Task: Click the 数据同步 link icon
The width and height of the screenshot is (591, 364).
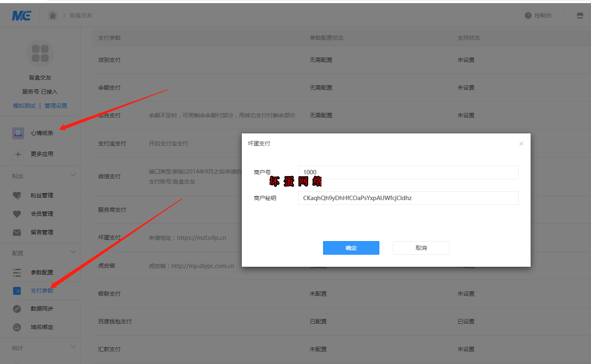Action: tap(17, 309)
